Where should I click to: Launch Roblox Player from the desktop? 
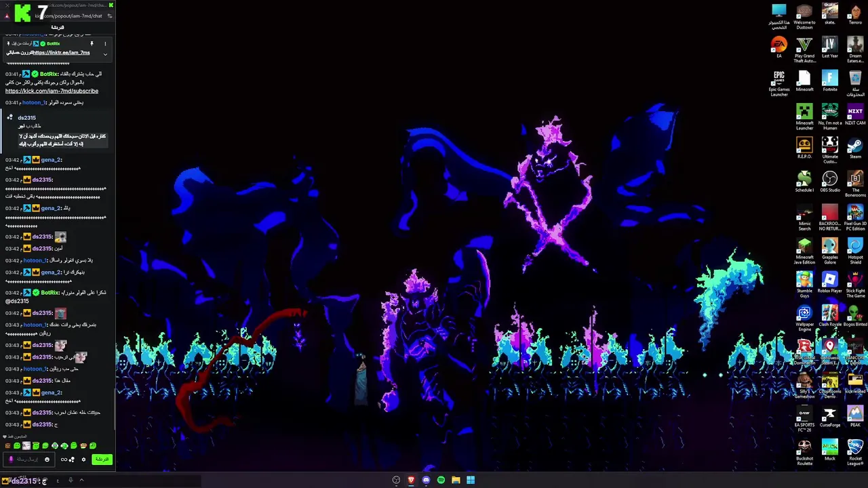click(829, 283)
